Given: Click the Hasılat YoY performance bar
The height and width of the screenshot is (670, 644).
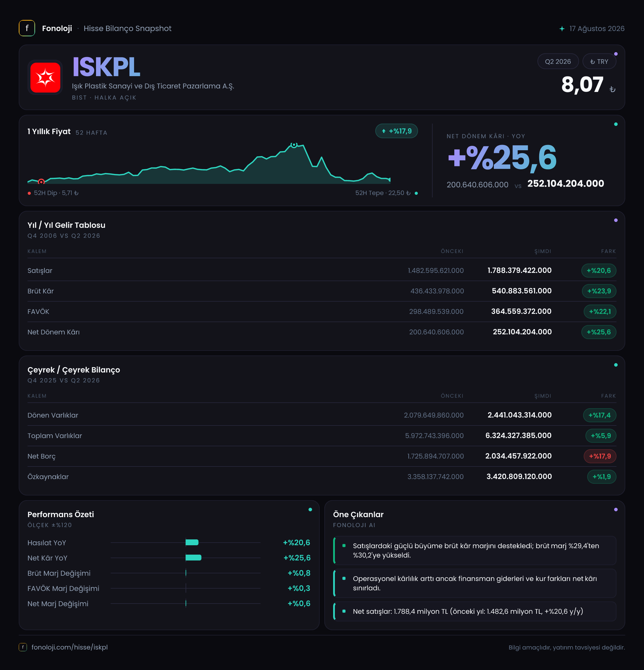Looking at the screenshot, I should (x=192, y=543).
